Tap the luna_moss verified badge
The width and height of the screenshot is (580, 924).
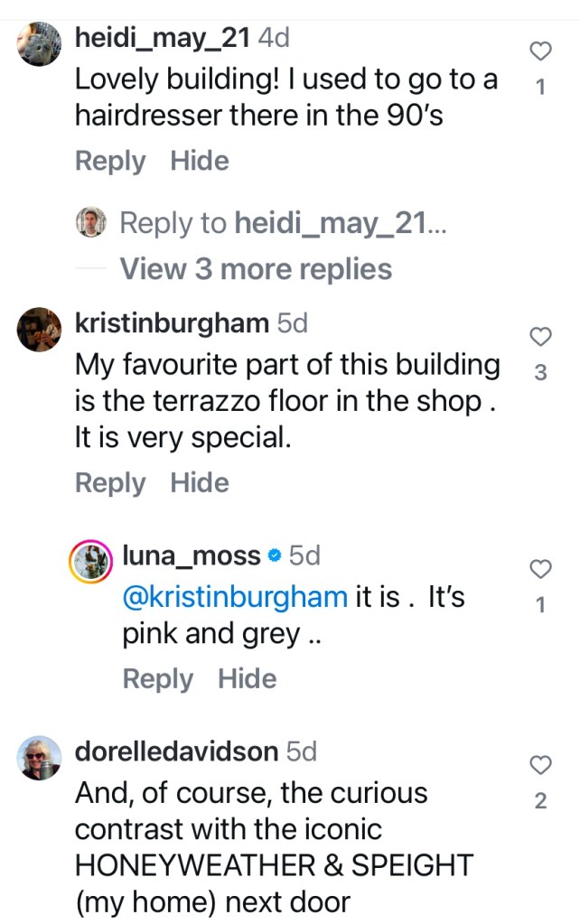point(275,556)
